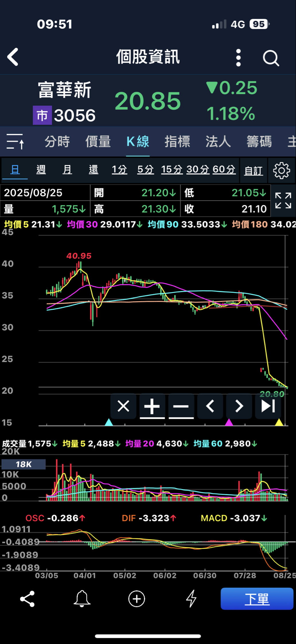Switch to 價量 tab
Screen dimensions: 296x644
click(x=98, y=142)
